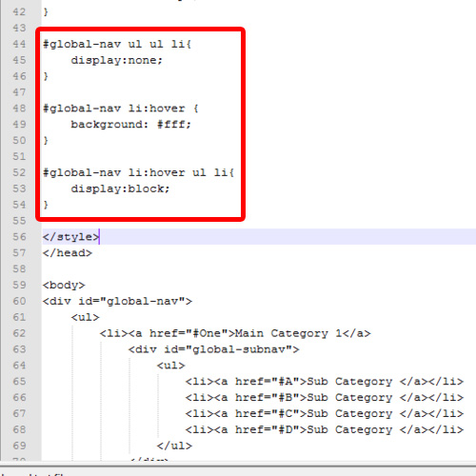Click the div id="global-subnav" line
This screenshot has width=476, height=476.
(x=213, y=349)
